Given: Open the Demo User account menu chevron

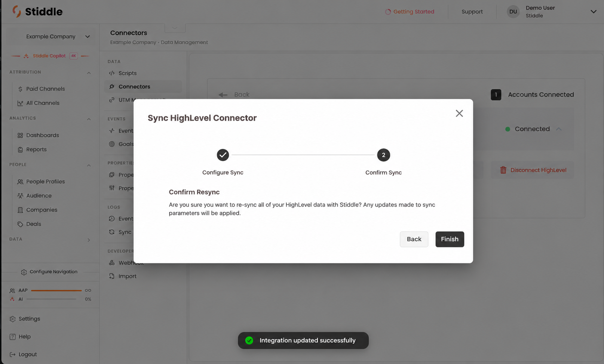Looking at the screenshot, I should [593, 12].
